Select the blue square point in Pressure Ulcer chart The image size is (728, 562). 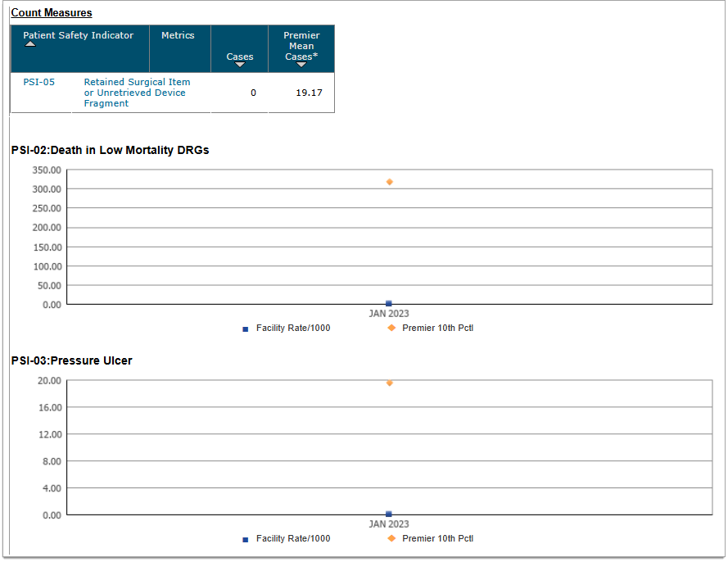pyautogui.click(x=389, y=514)
